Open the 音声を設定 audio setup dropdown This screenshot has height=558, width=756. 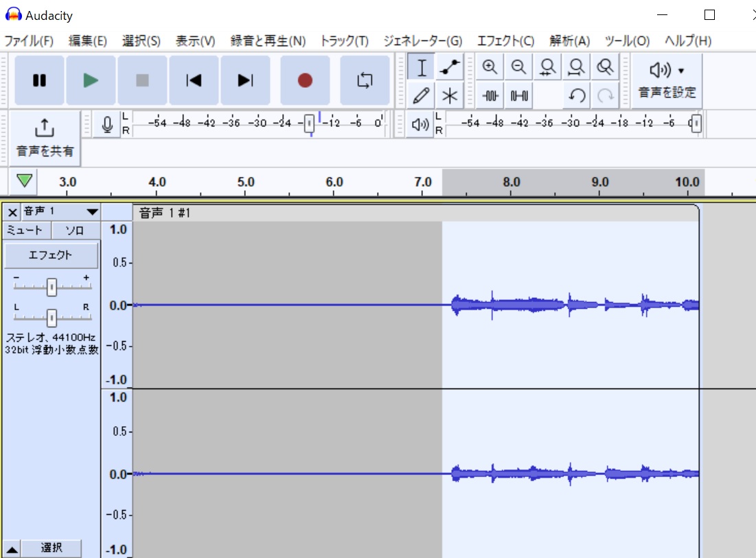tap(667, 81)
